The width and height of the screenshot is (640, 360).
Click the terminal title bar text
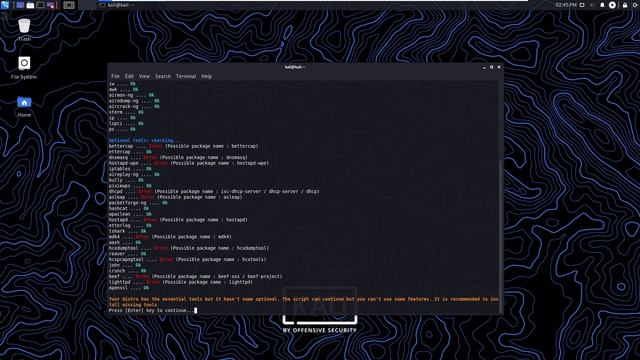tap(295, 67)
